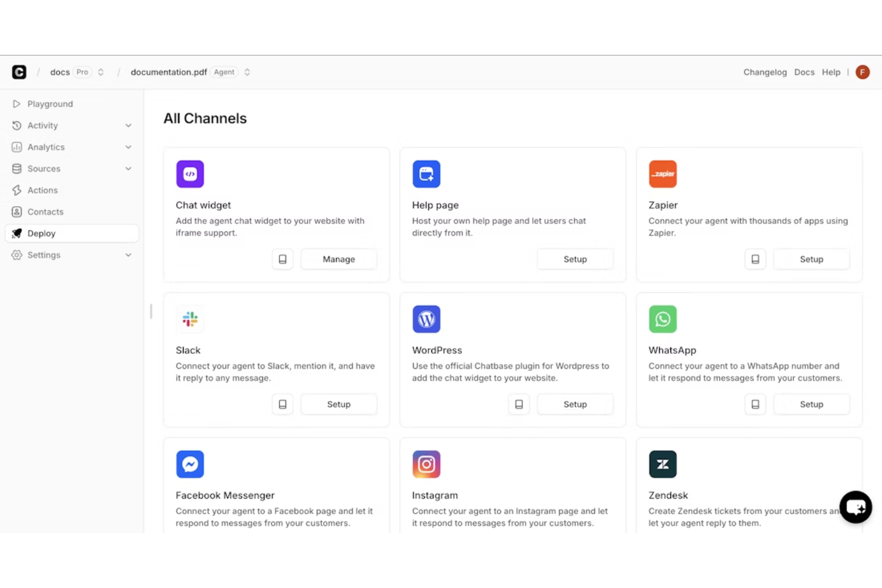This screenshot has width=882, height=588.
Task: Click the WhatsApp channel icon
Action: pyautogui.click(x=662, y=319)
